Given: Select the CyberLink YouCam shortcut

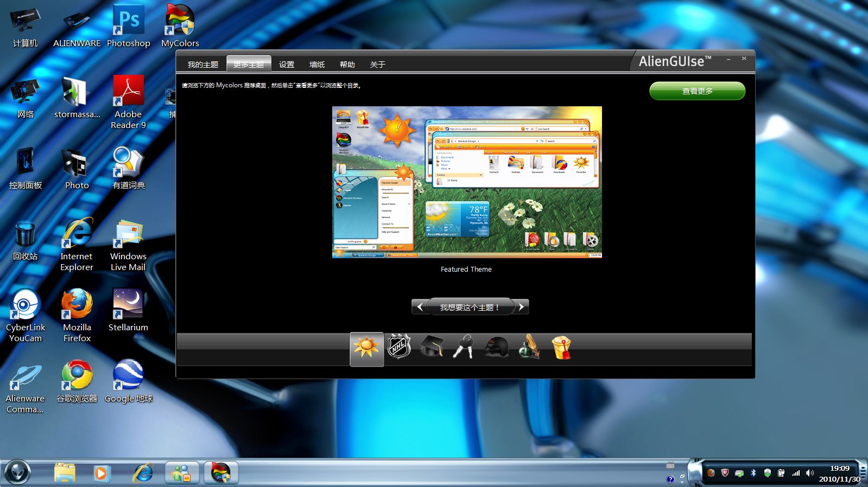Looking at the screenshot, I should click(x=26, y=316).
